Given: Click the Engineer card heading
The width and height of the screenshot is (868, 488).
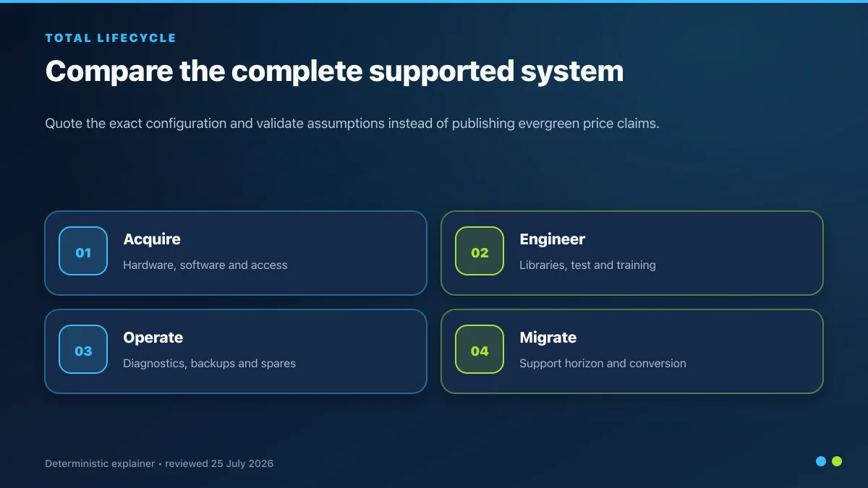Looking at the screenshot, I should click(x=553, y=239).
